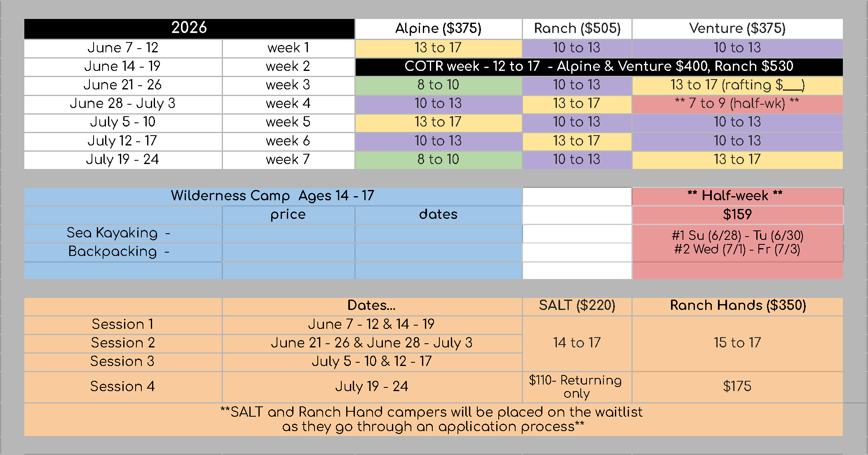Select the "Ranch ($505)" column header
The image size is (868, 455).
point(577,28)
